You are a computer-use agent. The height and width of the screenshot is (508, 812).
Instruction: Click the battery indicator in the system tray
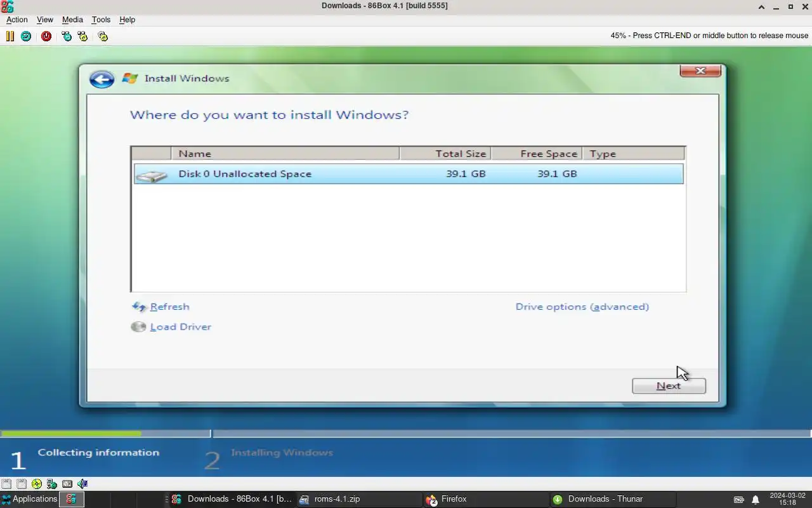tap(739, 500)
